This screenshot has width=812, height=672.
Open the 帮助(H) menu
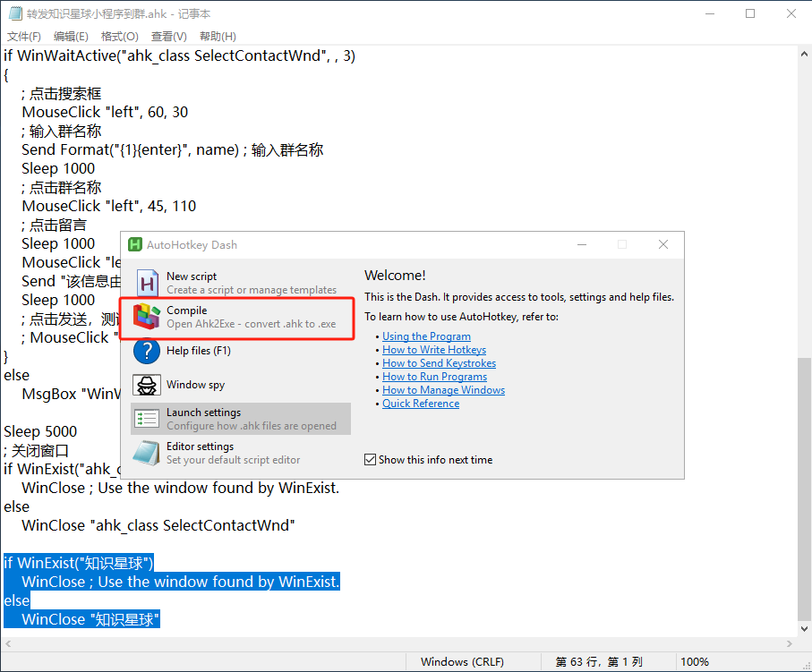pyautogui.click(x=218, y=37)
